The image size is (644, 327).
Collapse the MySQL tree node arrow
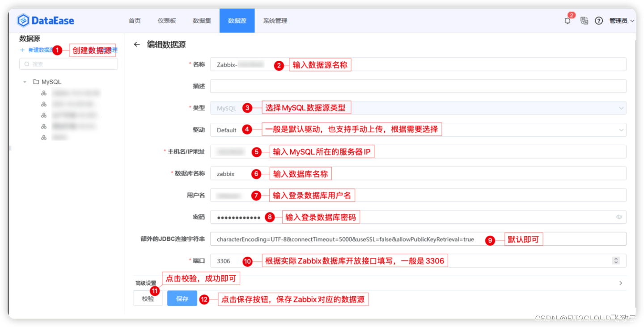pyautogui.click(x=25, y=82)
